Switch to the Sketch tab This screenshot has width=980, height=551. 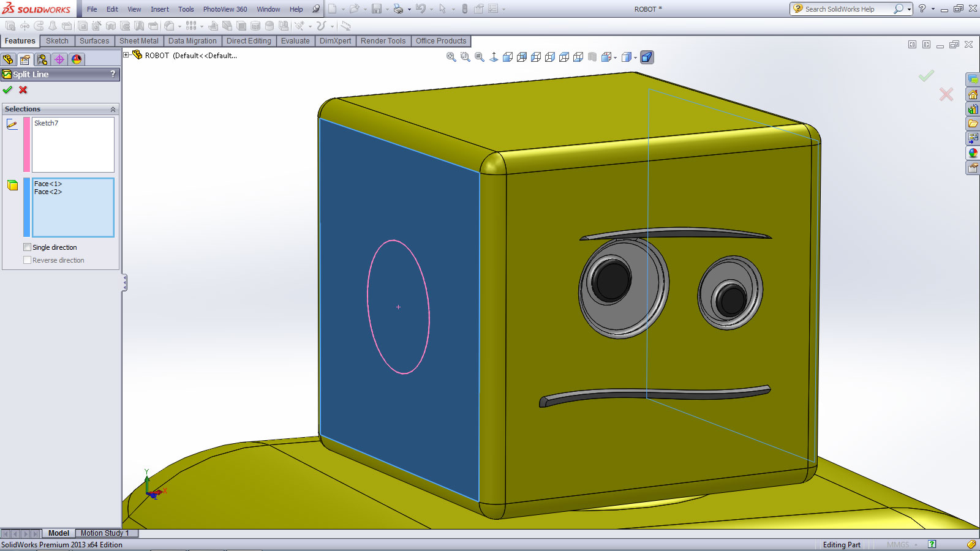click(x=58, y=41)
